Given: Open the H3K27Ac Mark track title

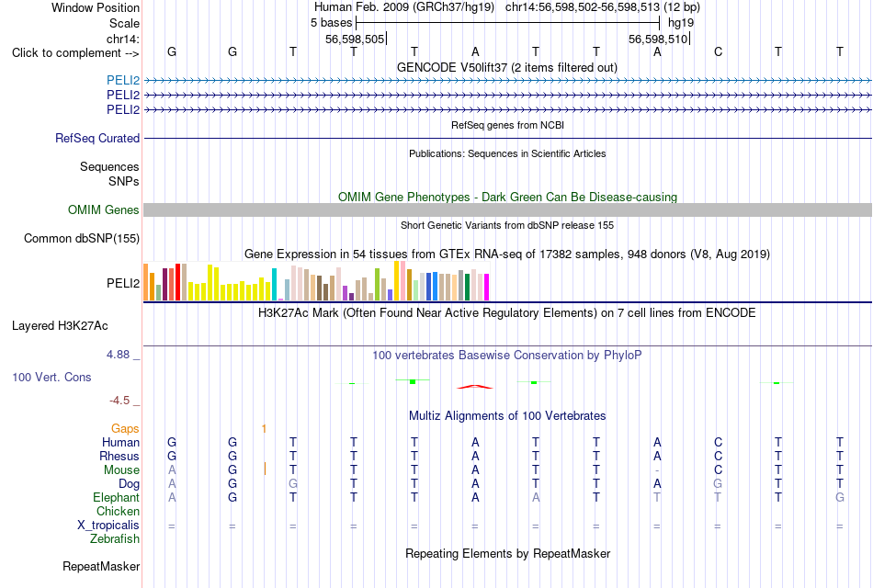Looking at the screenshot, I should point(507,313).
